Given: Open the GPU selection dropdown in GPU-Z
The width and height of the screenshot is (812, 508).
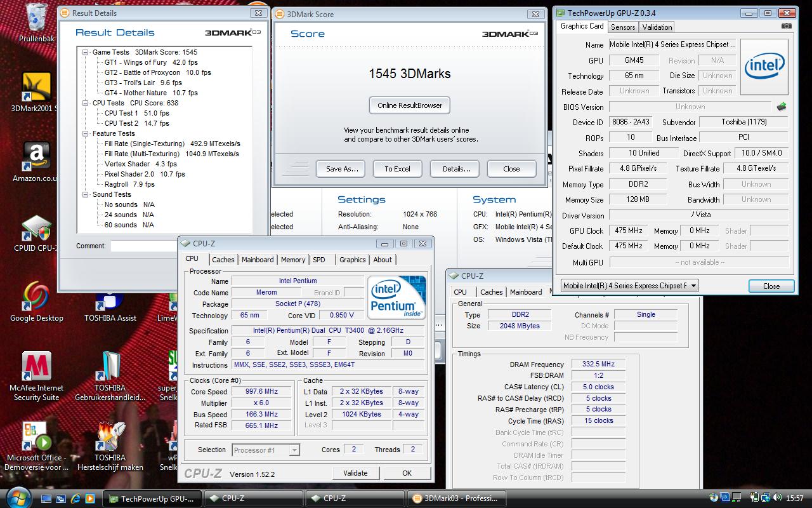Looking at the screenshot, I should click(693, 286).
